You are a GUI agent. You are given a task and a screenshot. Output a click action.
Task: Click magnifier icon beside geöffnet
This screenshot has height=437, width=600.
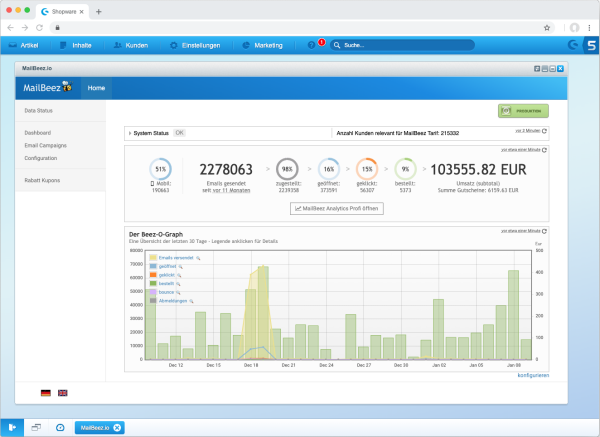tap(181, 267)
